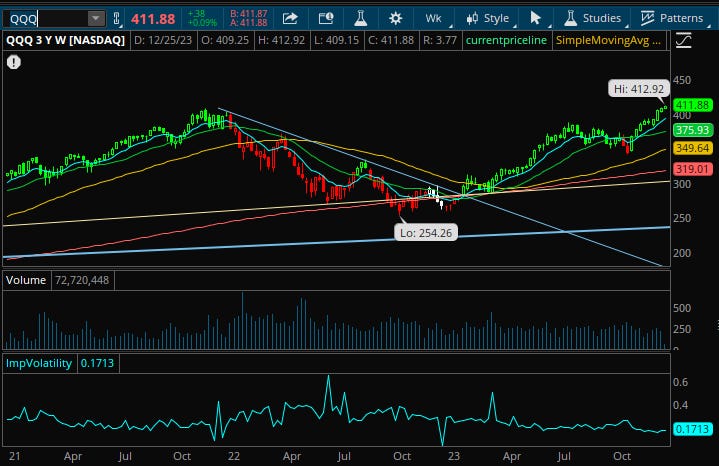
Task: Select the cursor pointer drawing tool
Action: point(535,18)
